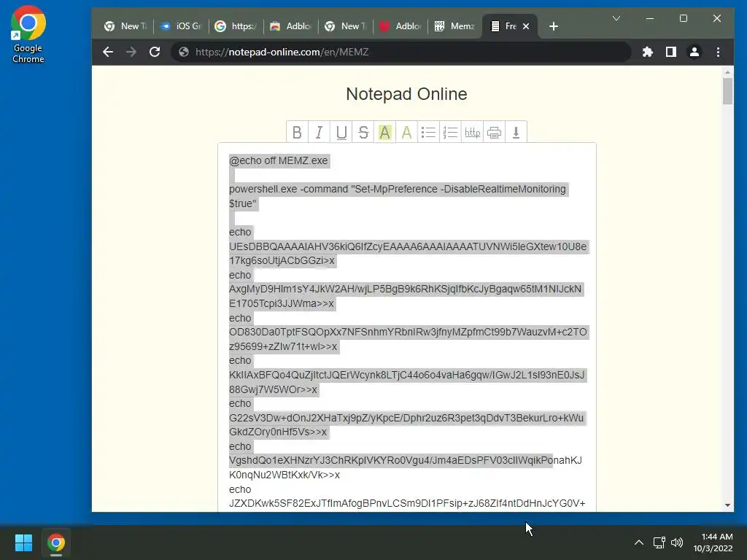Click the K0nqNu2WBtKxk/Vk>>x line
747x560 pixels.
[x=285, y=475]
